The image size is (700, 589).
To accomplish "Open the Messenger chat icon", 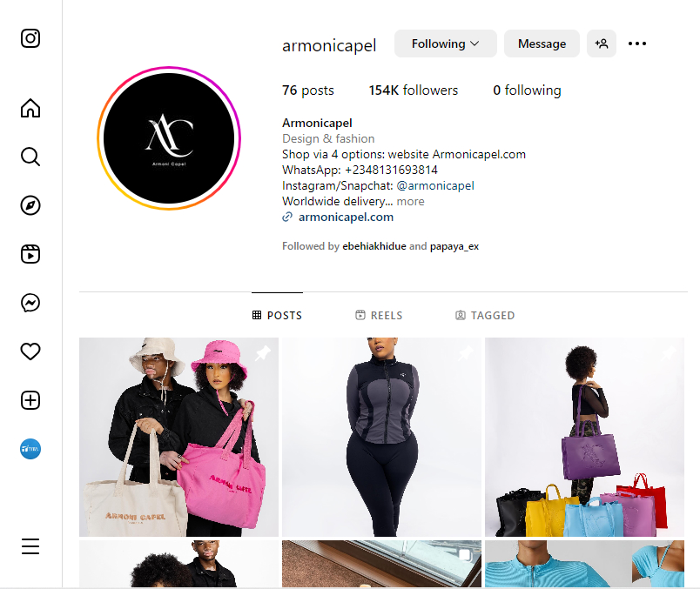I will pos(30,303).
